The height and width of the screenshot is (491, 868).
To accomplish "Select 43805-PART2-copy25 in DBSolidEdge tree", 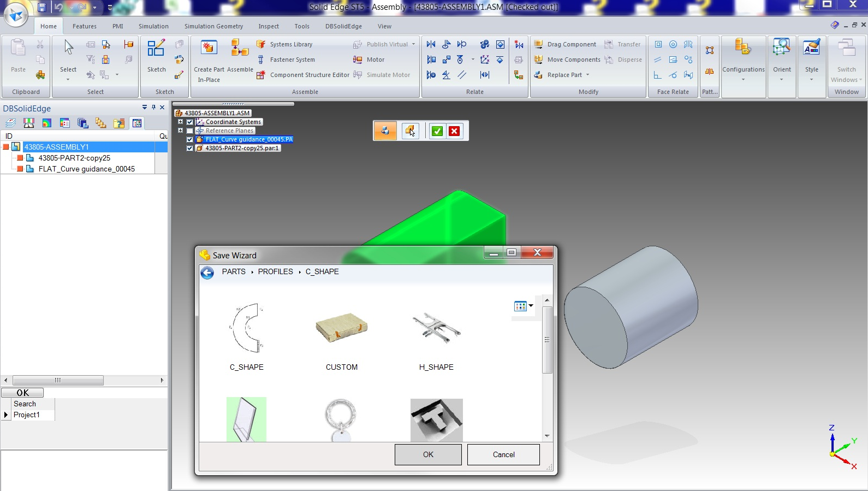I will pyautogui.click(x=74, y=158).
